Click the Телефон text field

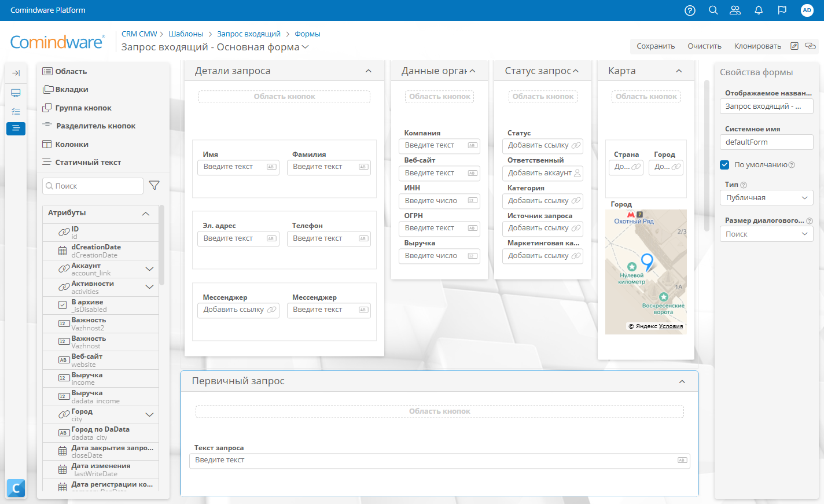point(329,239)
